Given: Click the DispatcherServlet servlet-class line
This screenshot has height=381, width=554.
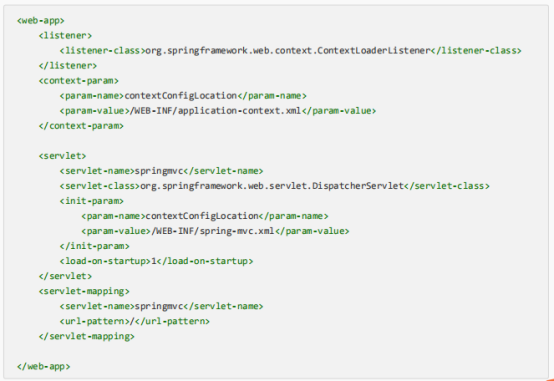Looking at the screenshot, I should tap(275, 186).
